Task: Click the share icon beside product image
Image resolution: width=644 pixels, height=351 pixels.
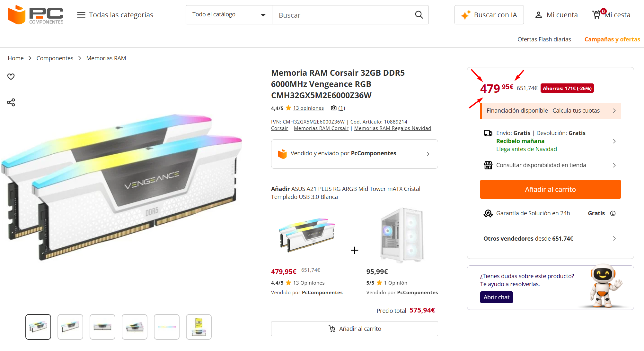Action: click(x=11, y=102)
